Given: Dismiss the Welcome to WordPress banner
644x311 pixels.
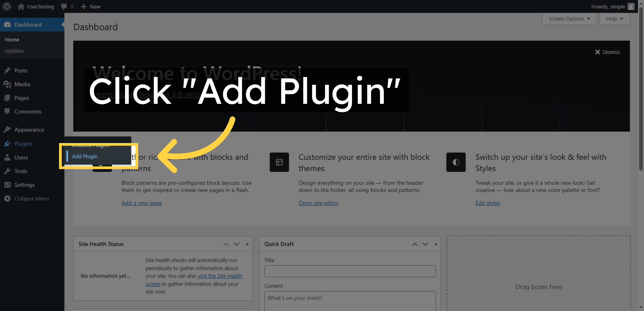Looking at the screenshot, I should click(x=607, y=52).
